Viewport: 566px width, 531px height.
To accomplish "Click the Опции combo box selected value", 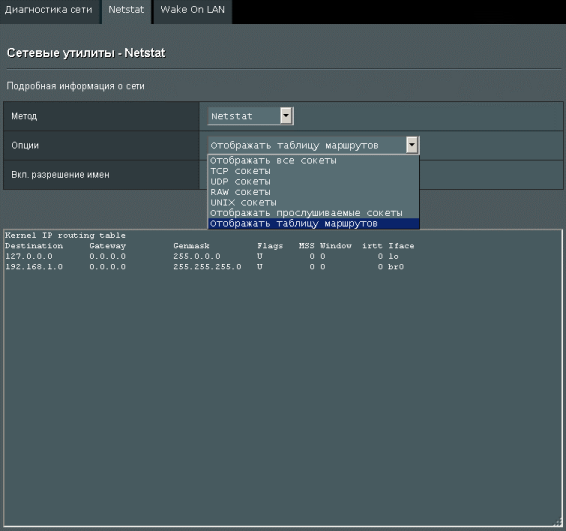I will point(294,145).
